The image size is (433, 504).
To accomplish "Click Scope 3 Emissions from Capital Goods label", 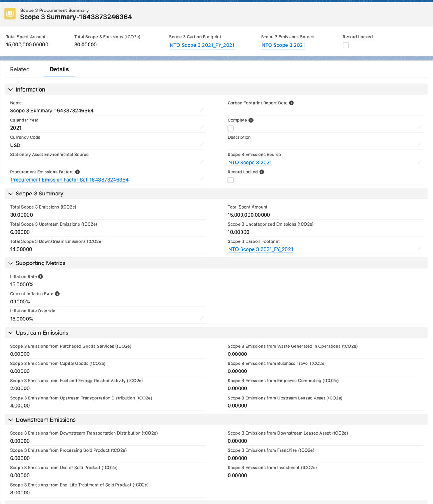I will pyautogui.click(x=58, y=364).
